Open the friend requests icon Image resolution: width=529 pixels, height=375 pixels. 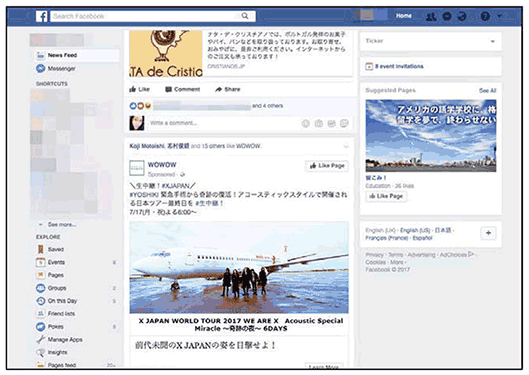pos(431,16)
